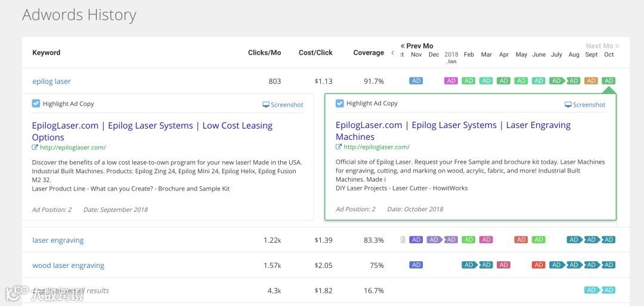This screenshot has height=306, width=644.
Task: Open the laser engraving keyword
Action: (58, 241)
